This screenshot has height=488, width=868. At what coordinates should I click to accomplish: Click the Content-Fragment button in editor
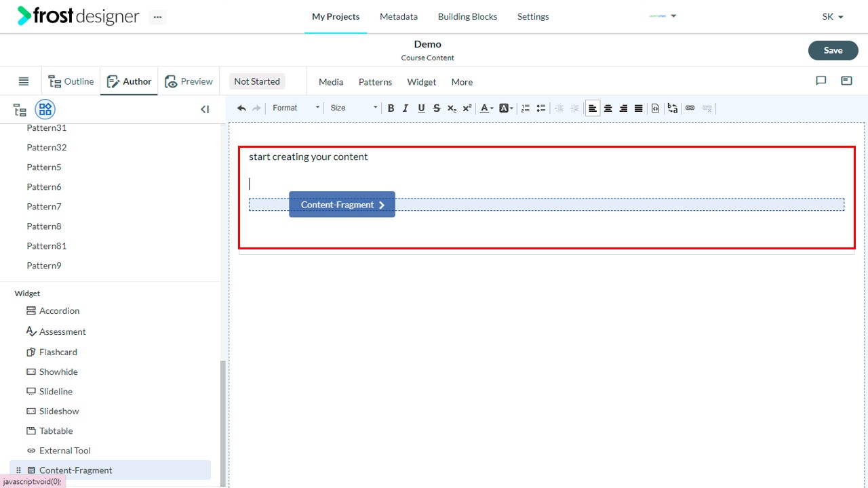click(342, 205)
